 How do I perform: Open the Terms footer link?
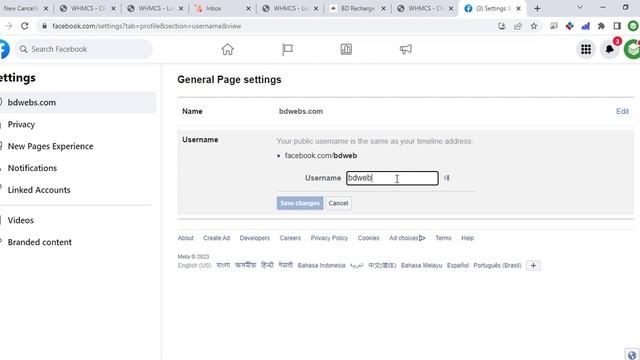pos(443,238)
